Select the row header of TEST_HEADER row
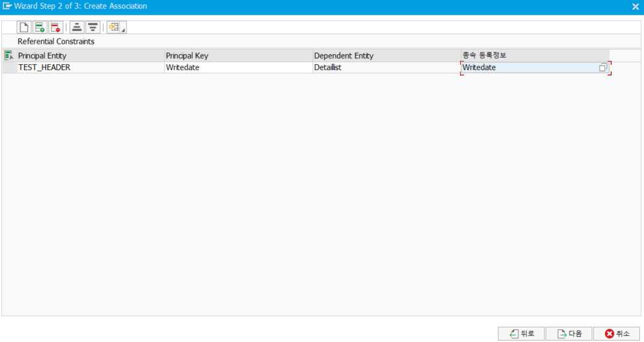This screenshot has width=644, height=342. pyautogui.click(x=9, y=67)
